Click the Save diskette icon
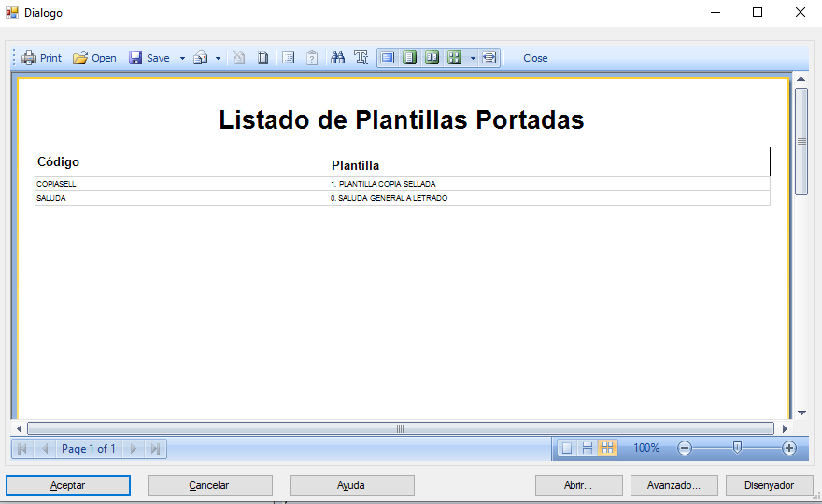Viewport: 822px width, 504px height. (x=135, y=58)
